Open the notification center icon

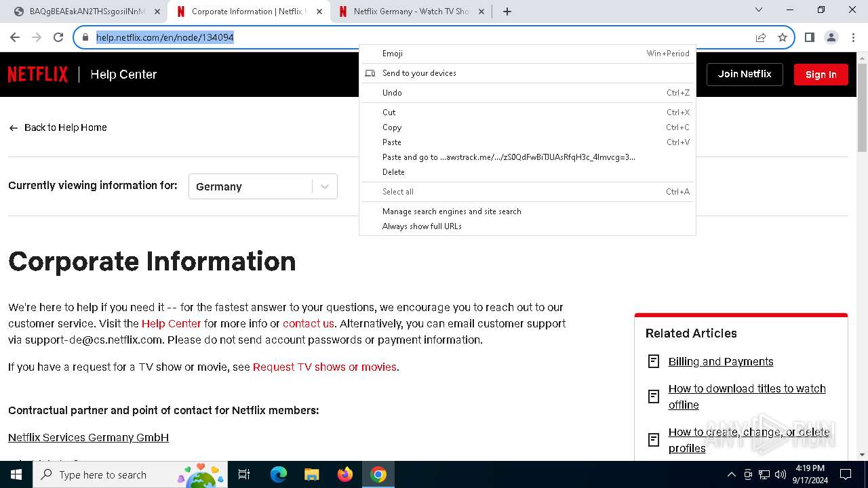click(x=846, y=474)
